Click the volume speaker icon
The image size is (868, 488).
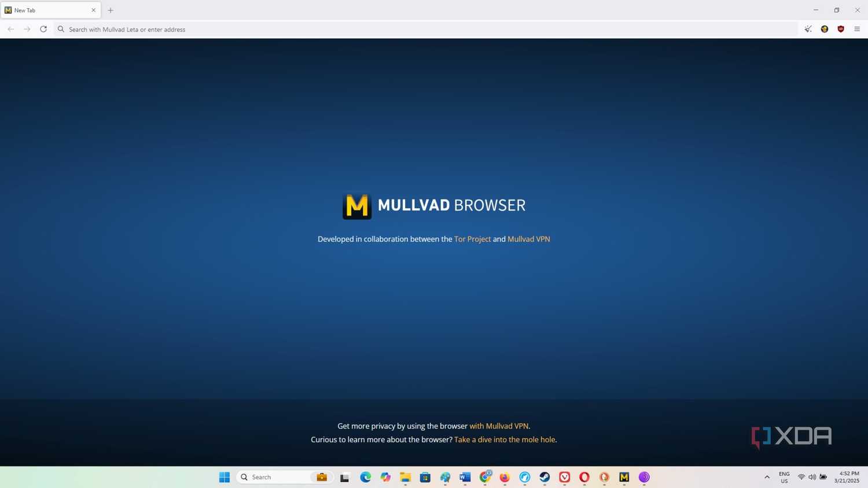pyautogui.click(x=812, y=477)
